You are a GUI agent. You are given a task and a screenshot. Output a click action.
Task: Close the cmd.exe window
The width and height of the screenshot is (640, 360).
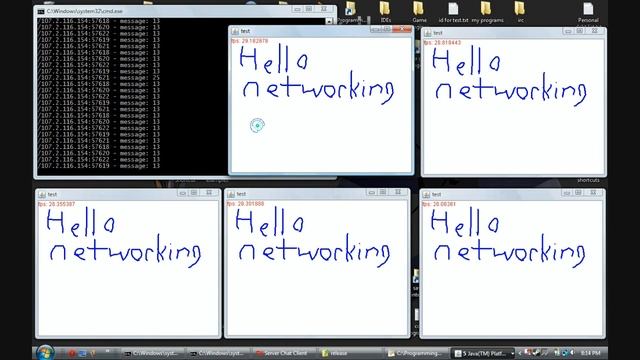(x=324, y=9)
